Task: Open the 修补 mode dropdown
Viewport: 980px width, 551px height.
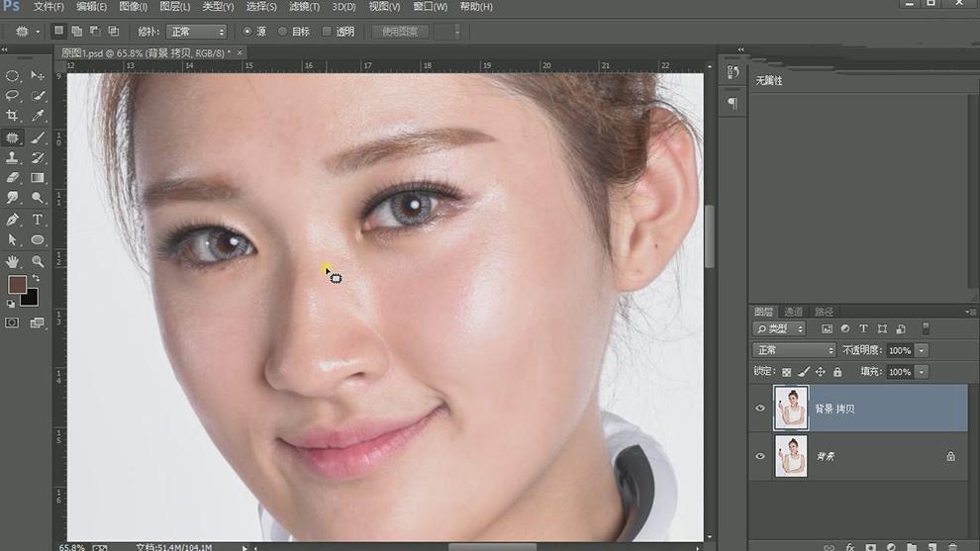Action: pyautogui.click(x=196, y=32)
